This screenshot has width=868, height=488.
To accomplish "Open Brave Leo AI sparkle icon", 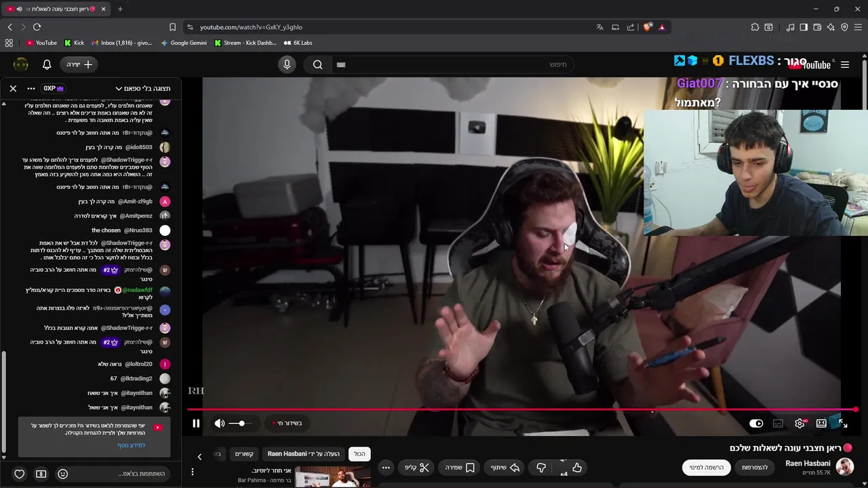I will tap(831, 27).
